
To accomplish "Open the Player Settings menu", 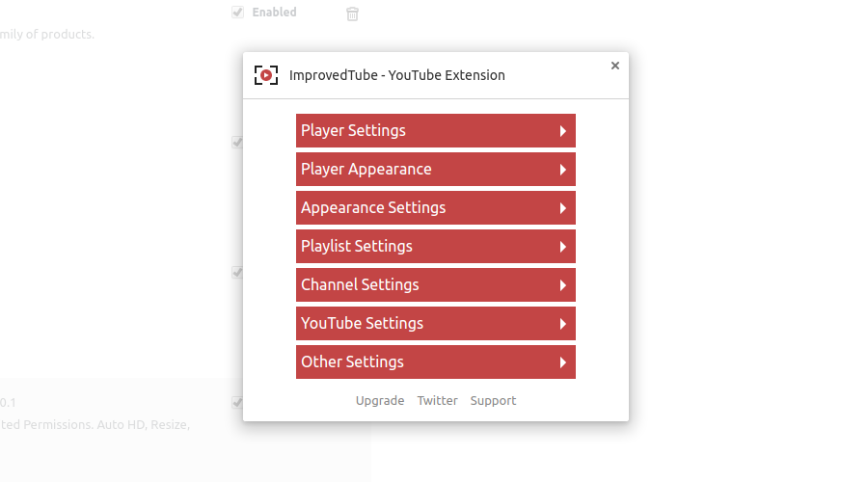I will [353, 131].
